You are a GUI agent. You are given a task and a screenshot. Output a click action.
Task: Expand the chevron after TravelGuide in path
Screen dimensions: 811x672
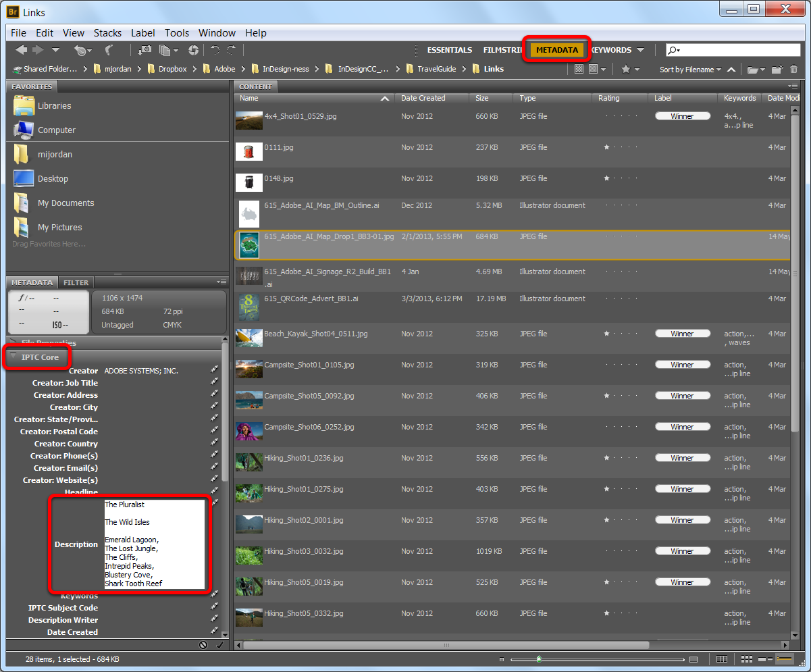[463, 69]
